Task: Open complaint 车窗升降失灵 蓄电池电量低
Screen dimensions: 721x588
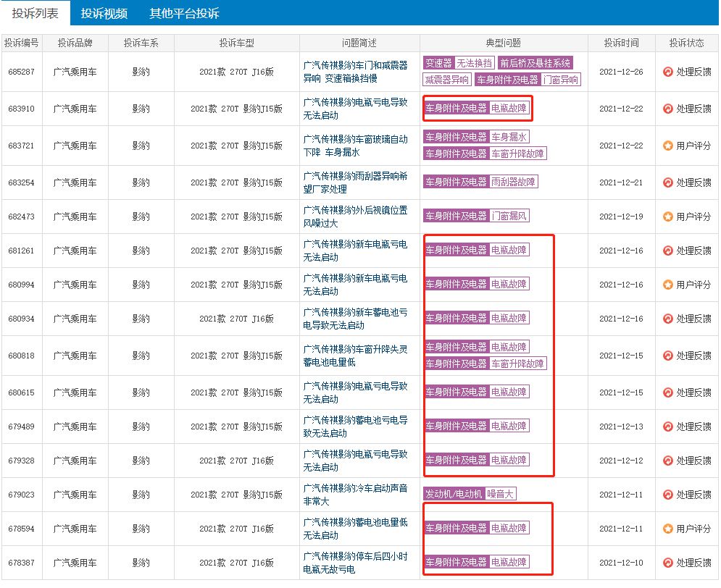Action: [355, 356]
